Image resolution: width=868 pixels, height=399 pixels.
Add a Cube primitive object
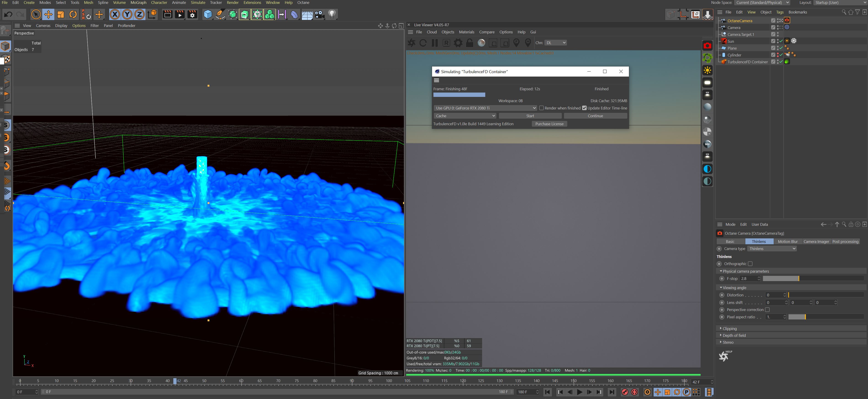pos(208,14)
